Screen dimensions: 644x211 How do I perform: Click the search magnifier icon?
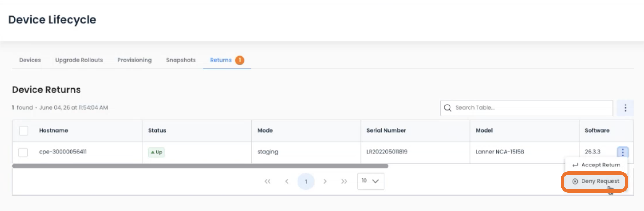point(448,108)
